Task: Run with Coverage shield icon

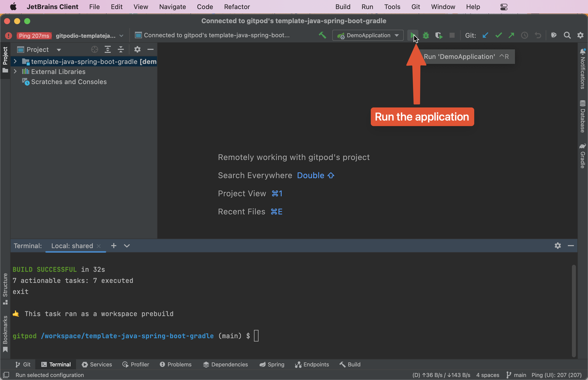Action: pos(439,35)
